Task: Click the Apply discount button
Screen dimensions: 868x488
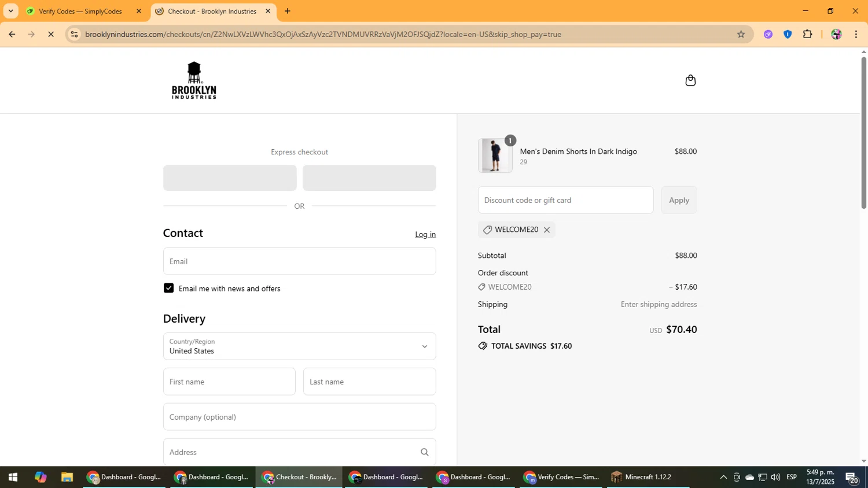Action: point(679,200)
